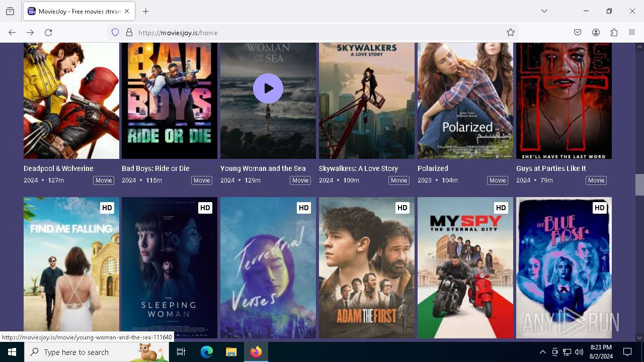644x362 pixels.
Task: Click the scrollbar up arrow
Action: [639, 47]
